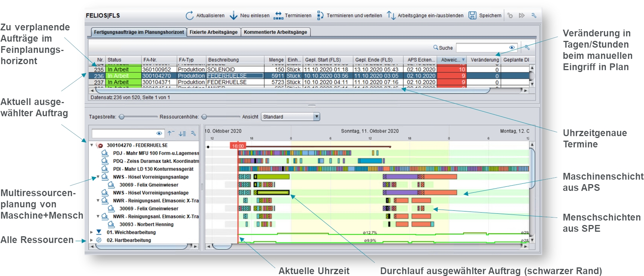Click the Abweic... column sort arrow
Viewport: 644px width, 276px height.
coord(463,60)
